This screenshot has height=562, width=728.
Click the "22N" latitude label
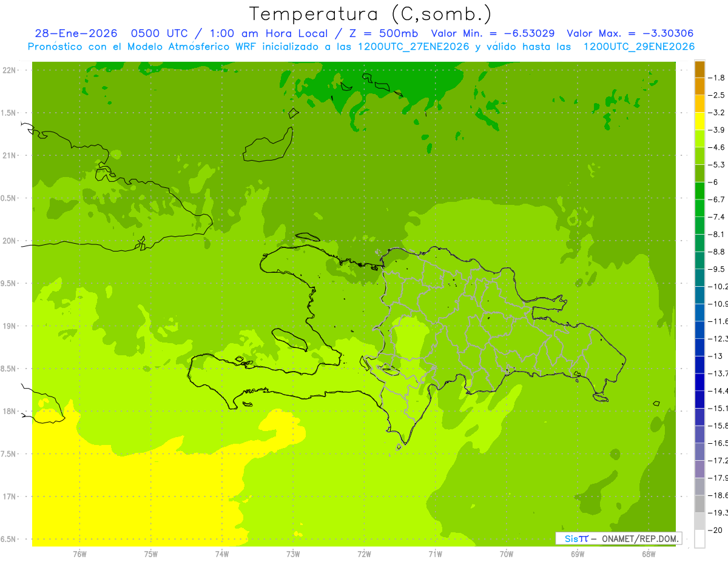(x=10, y=70)
